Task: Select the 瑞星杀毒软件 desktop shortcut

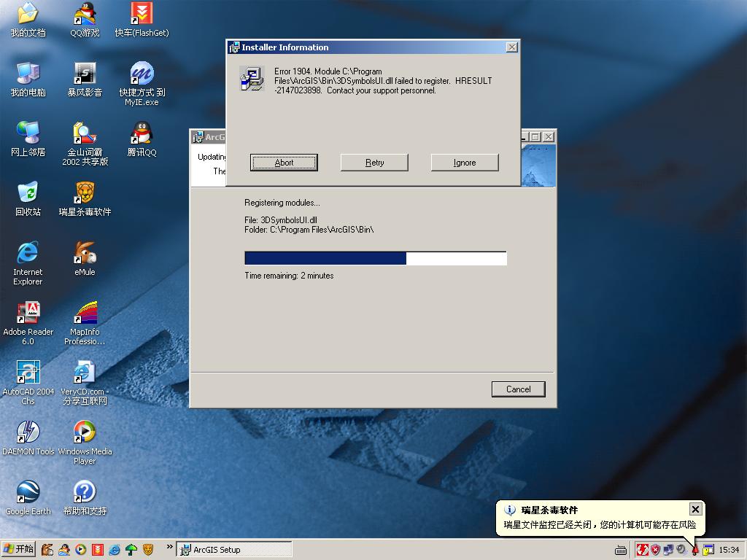Action: tap(85, 199)
